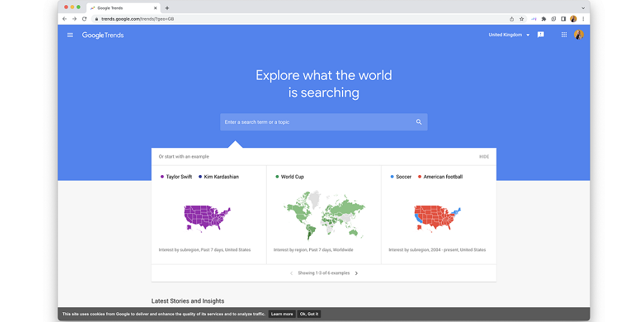Bookmark this page with star icon
The height and width of the screenshot is (322, 644).
[522, 19]
